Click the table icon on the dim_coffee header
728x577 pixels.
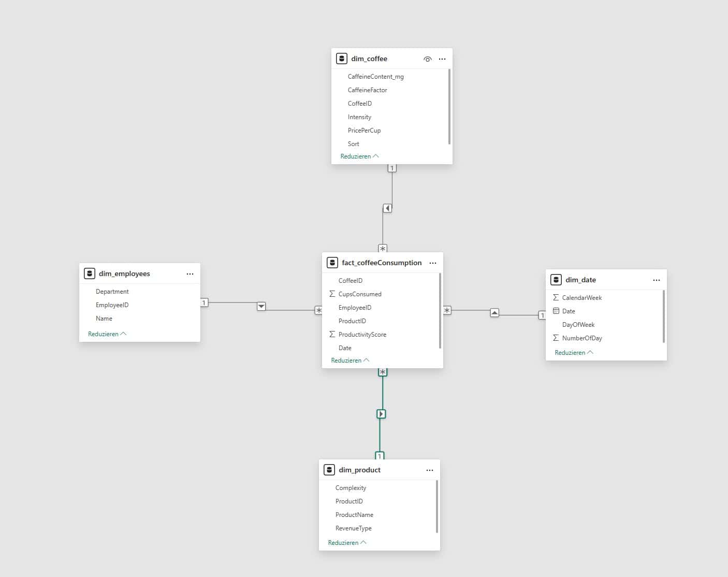[x=342, y=59]
